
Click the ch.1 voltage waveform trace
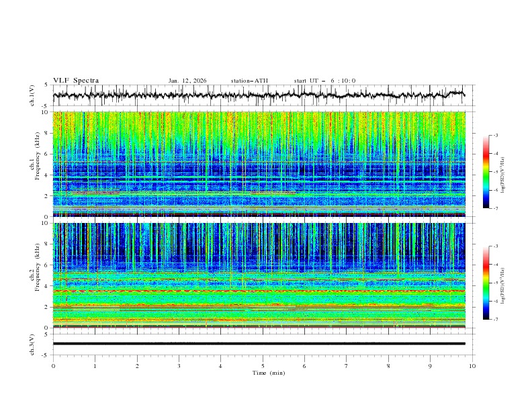259,95
